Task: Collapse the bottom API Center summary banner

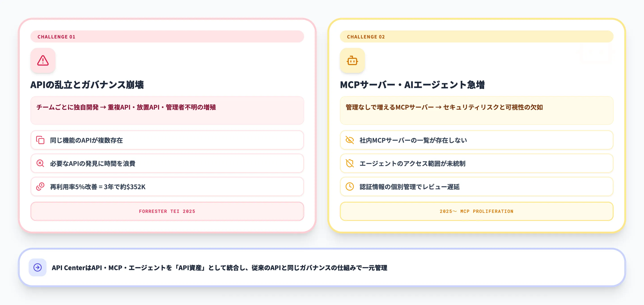Action: [322, 267]
